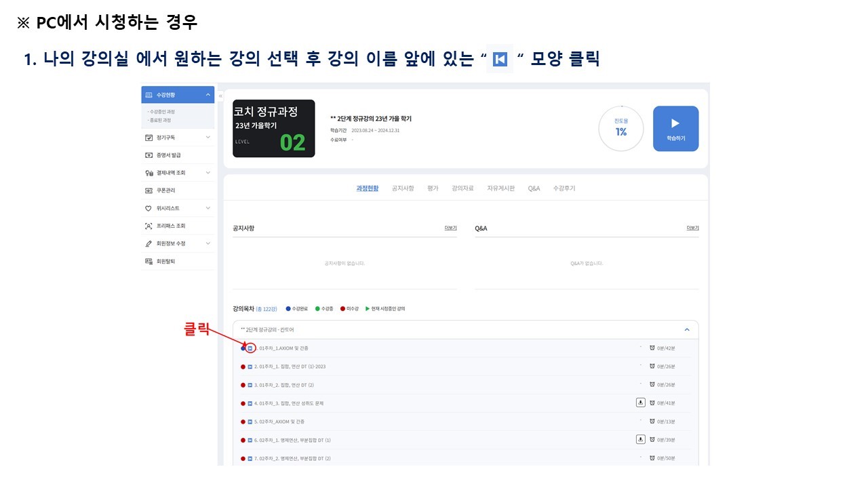
Task: Switch to the 자유게시판 tab
Action: pyautogui.click(x=500, y=188)
